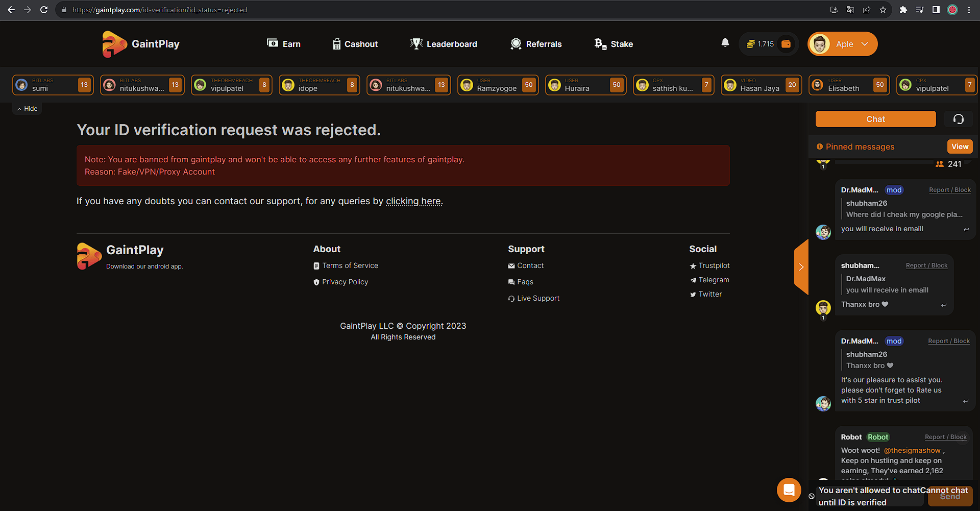Click the browser back button

11,10
